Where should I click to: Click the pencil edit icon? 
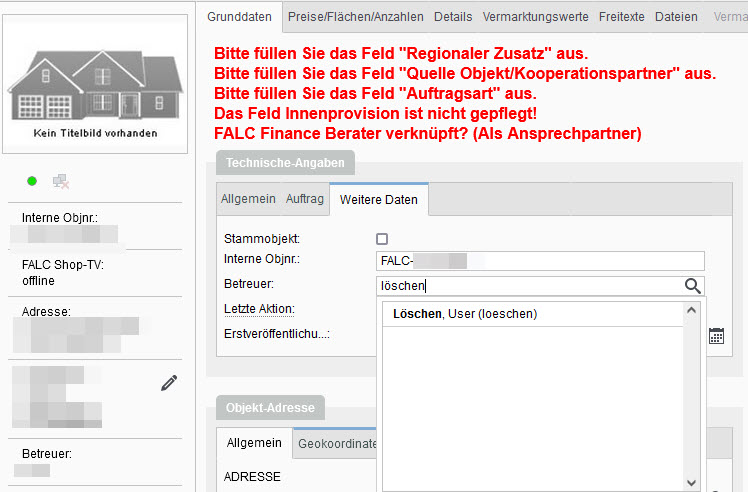point(169,382)
